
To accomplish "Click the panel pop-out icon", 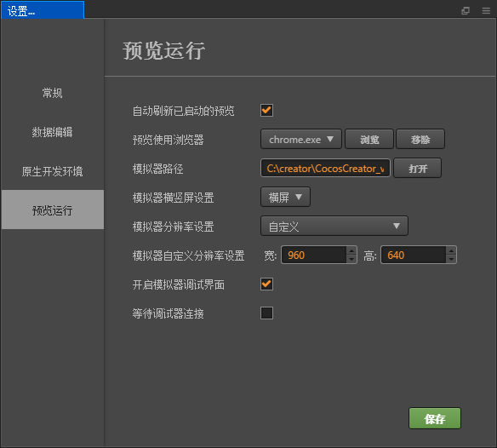I will [466, 11].
